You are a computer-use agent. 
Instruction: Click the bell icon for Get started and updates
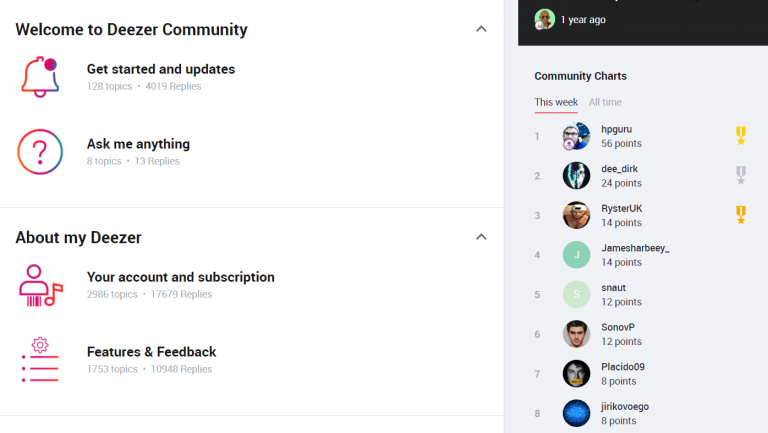pos(40,77)
